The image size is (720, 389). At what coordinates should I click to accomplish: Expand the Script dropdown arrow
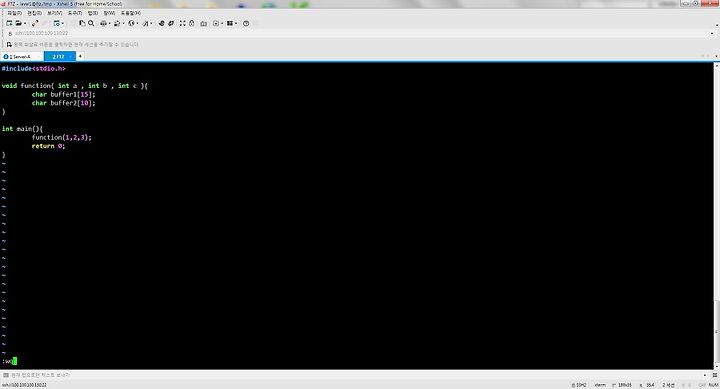tap(222, 23)
